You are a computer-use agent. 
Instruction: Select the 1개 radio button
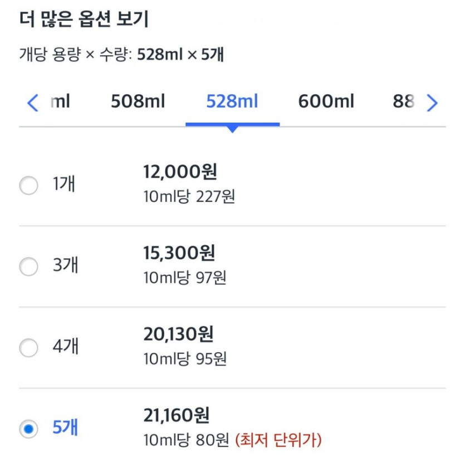click(28, 186)
